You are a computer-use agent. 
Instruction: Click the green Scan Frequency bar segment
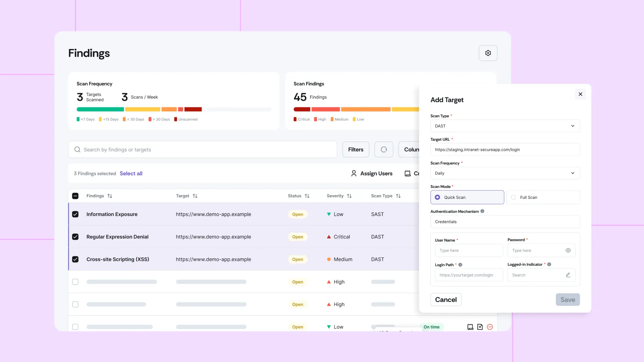click(x=100, y=109)
